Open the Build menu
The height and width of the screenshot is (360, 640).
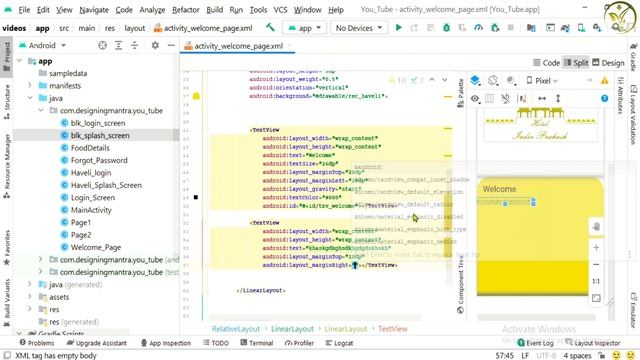click(215, 10)
